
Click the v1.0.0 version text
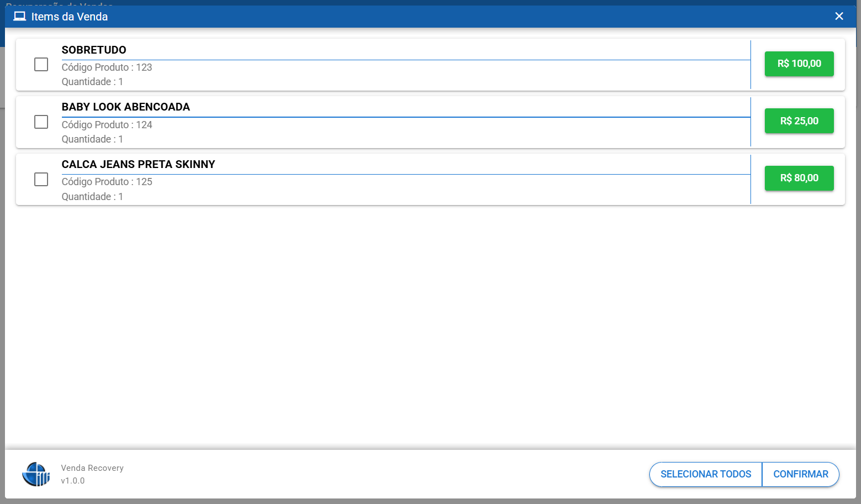[x=73, y=481]
